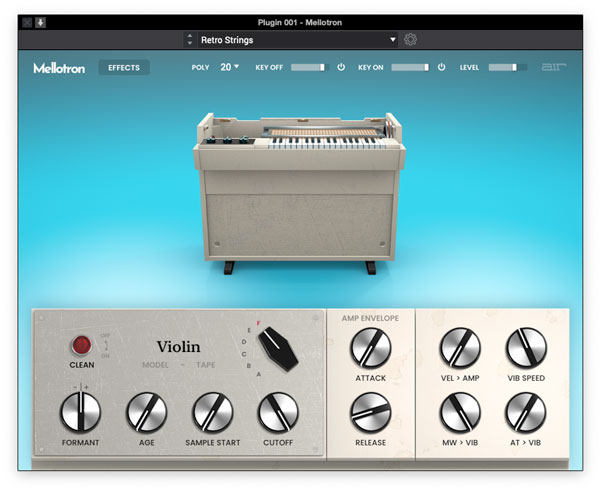Expand the Poly voice count dropdown
Viewport: 600px width, 491px height.
coord(230,68)
